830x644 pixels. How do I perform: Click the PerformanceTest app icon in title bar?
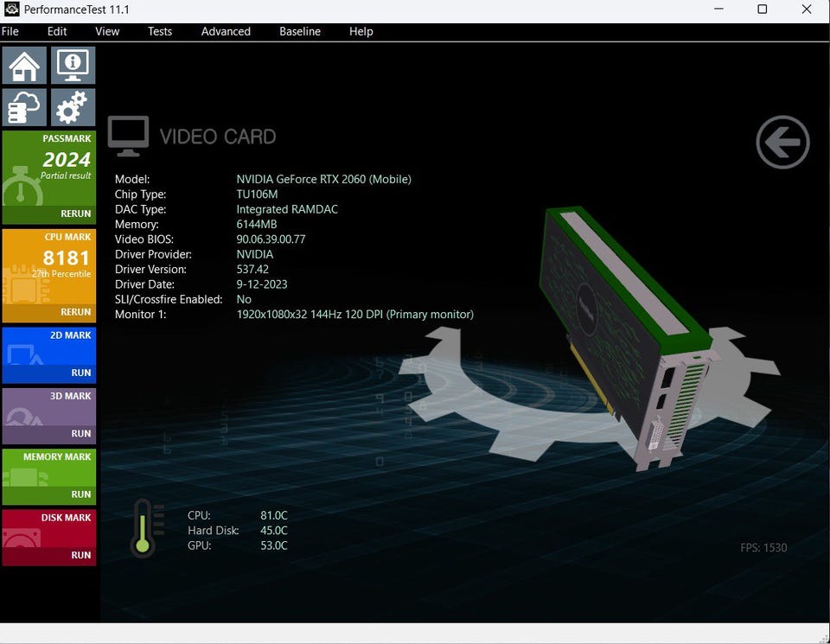click(12, 10)
